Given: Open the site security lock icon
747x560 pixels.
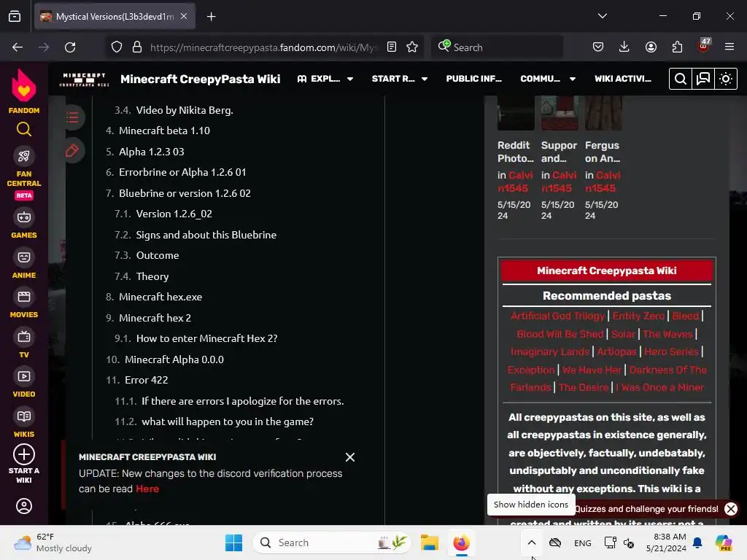Looking at the screenshot, I should pos(137,47).
